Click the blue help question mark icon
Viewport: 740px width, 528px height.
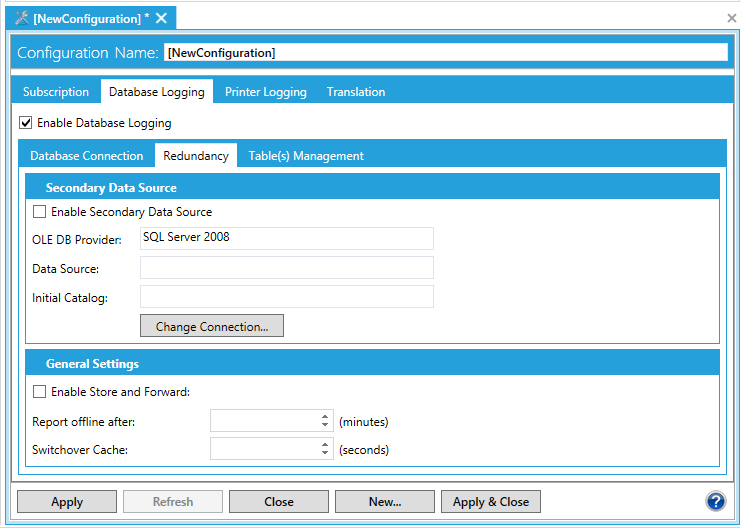(x=715, y=501)
